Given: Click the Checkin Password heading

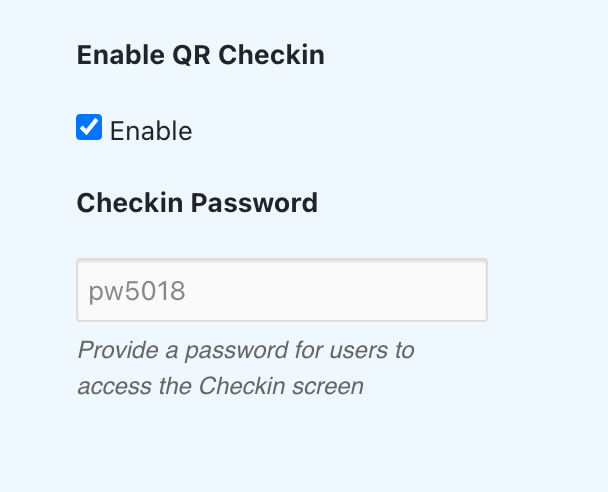Looking at the screenshot, I should tap(197, 203).
